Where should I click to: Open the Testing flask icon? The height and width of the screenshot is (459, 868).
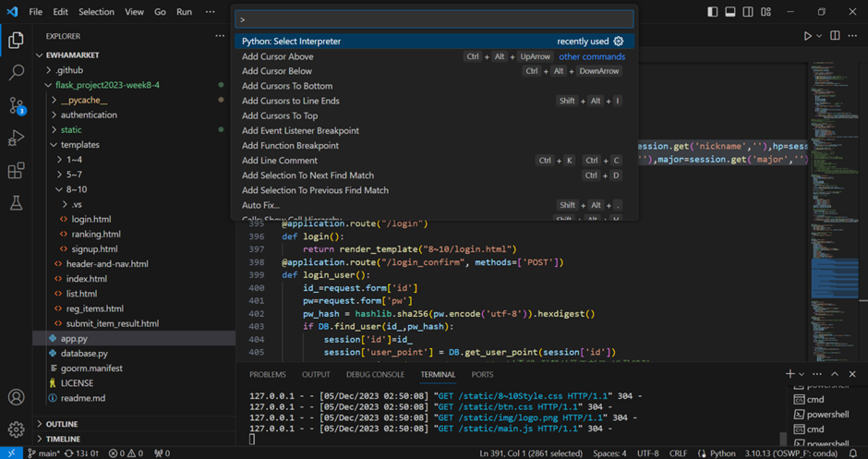click(x=16, y=203)
